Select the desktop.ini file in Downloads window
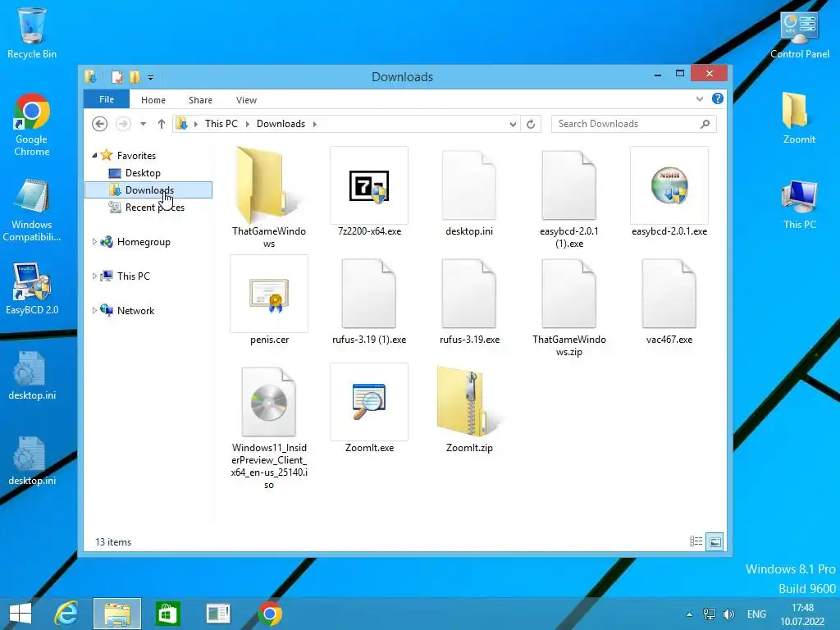 (x=469, y=191)
